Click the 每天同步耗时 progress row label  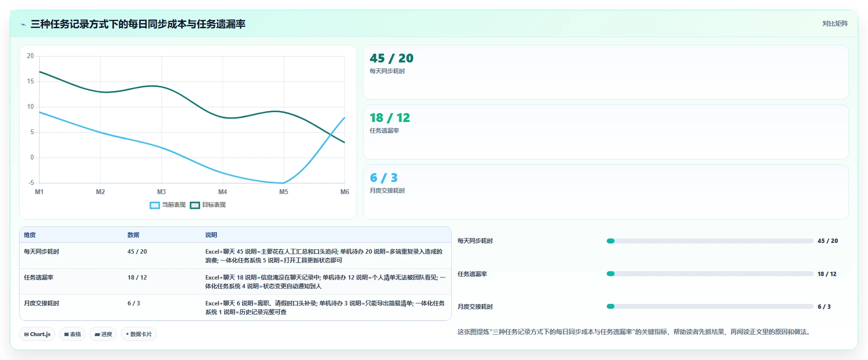pyautogui.click(x=475, y=241)
